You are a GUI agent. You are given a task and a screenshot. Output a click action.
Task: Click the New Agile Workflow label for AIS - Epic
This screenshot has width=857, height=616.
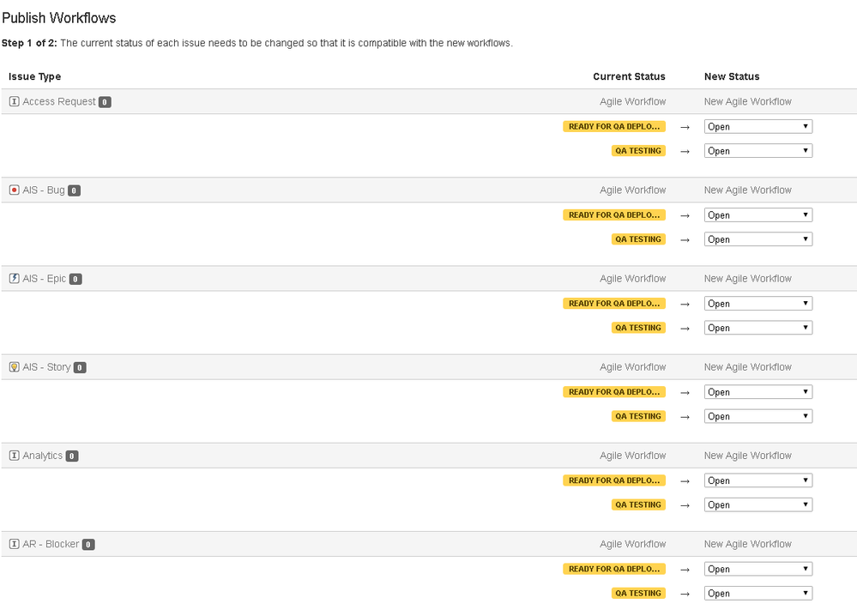pyautogui.click(x=748, y=278)
